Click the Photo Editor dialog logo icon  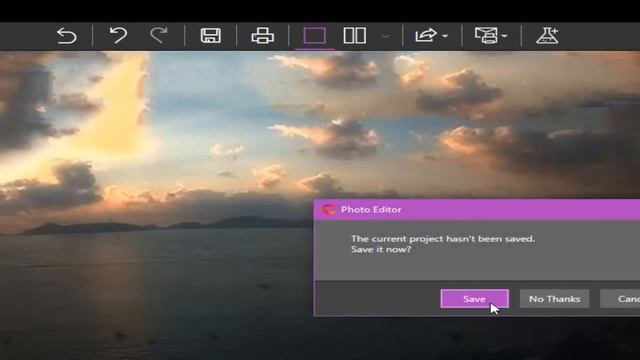[329, 209]
